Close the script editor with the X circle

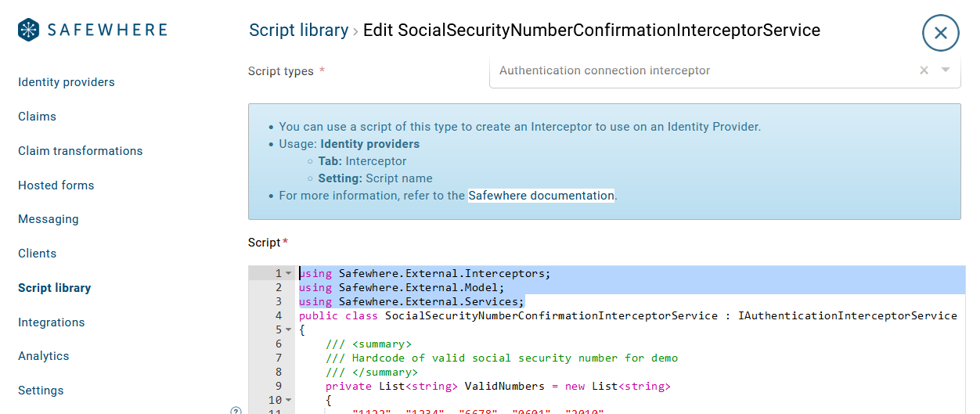(940, 33)
